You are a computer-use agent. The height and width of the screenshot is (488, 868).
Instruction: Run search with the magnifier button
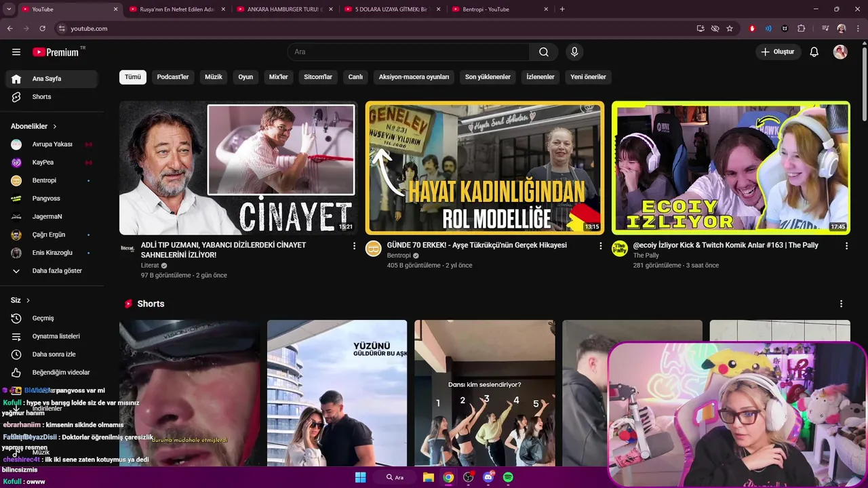tap(544, 52)
